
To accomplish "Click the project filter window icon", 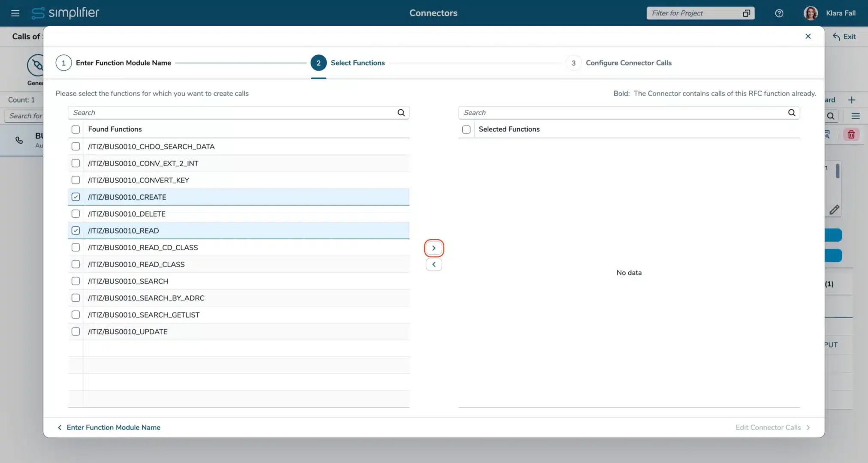I will (746, 13).
